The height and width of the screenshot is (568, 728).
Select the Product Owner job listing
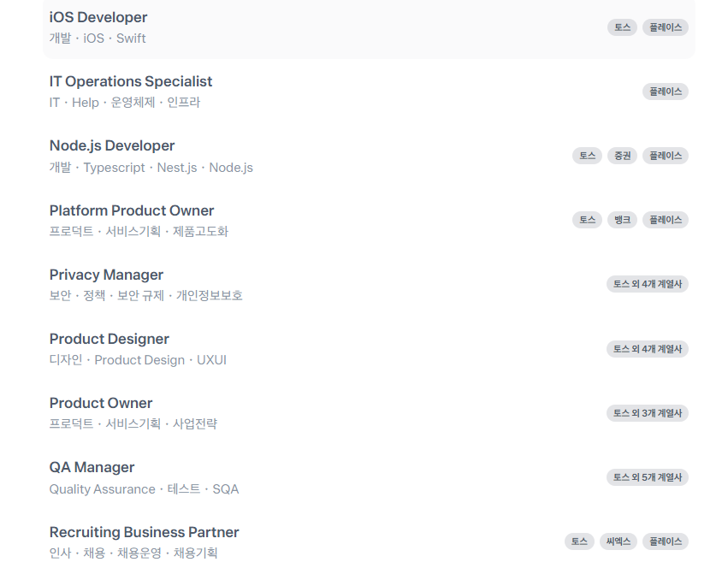tap(369, 413)
